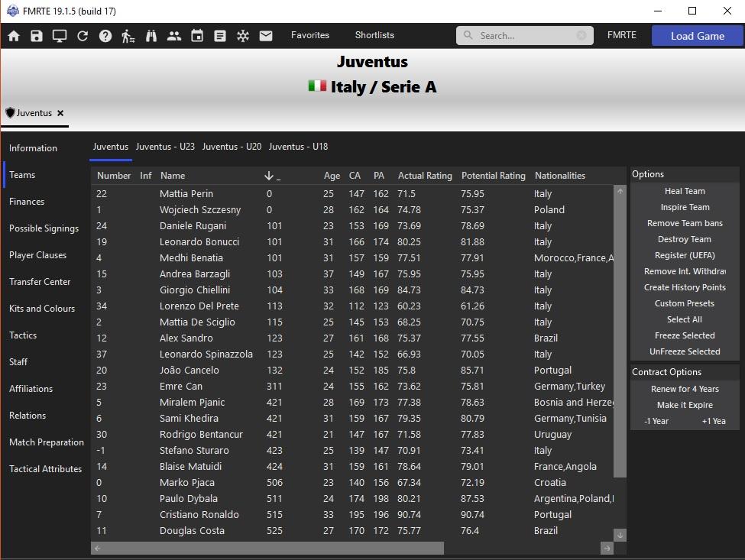Close the Juventus tab with X
745x560 pixels.
(x=60, y=113)
